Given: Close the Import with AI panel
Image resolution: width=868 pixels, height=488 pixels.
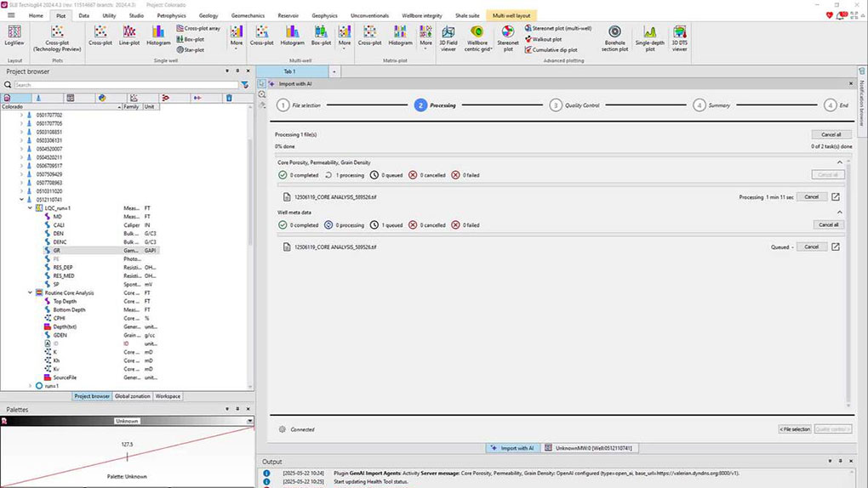Looking at the screenshot, I should 851,83.
